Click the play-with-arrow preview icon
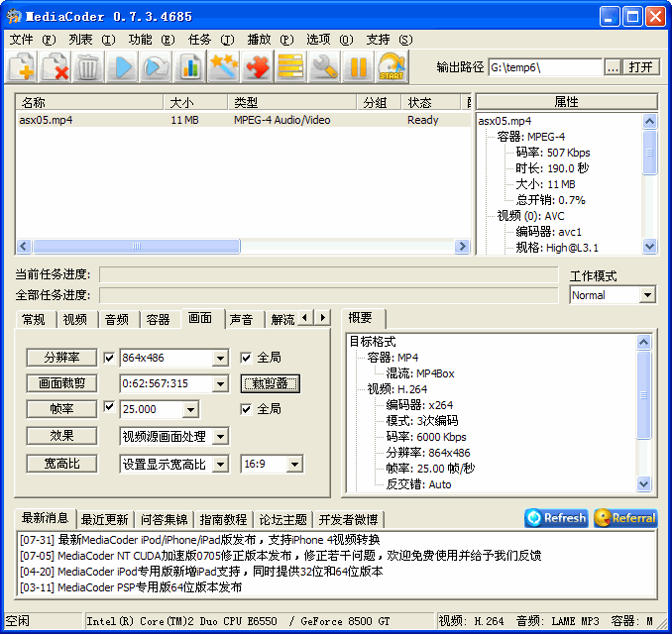The height and width of the screenshot is (634, 672). [x=156, y=66]
